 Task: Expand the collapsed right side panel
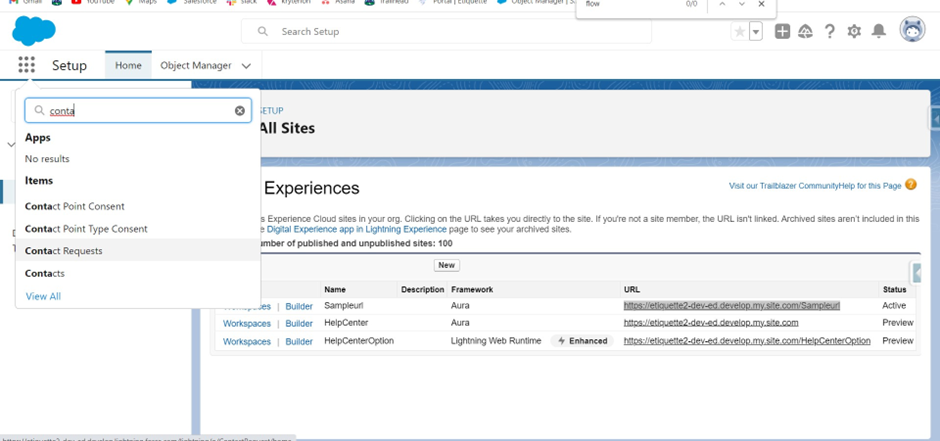pyautogui.click(x=935, y=119)
